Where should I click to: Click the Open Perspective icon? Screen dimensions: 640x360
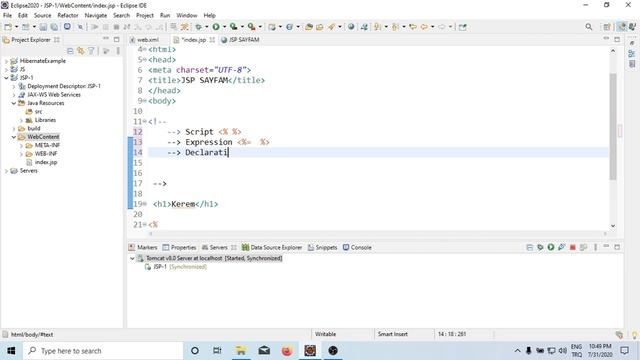point(607,27)
